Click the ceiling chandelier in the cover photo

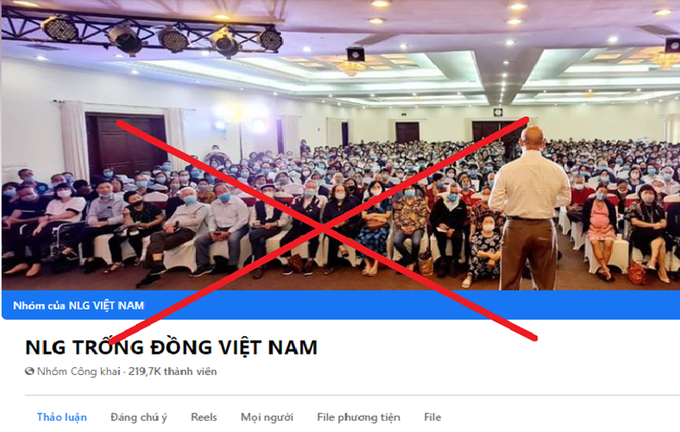(351, 68)
